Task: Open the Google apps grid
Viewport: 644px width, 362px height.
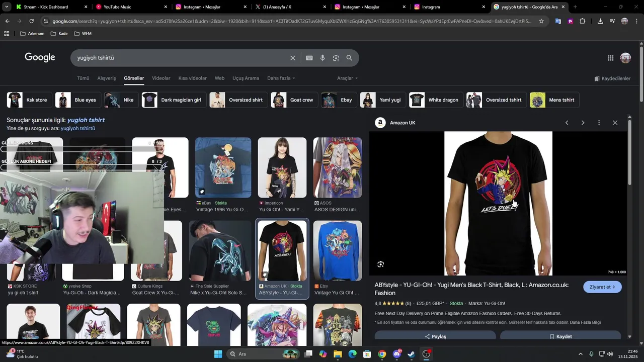Action: pyautogui.click(x=611, y=58)
